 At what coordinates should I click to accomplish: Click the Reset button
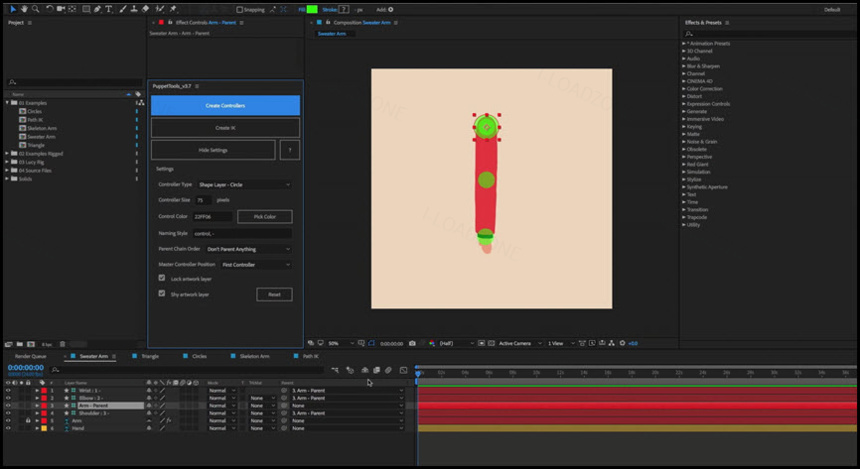[x=274, y=295]
